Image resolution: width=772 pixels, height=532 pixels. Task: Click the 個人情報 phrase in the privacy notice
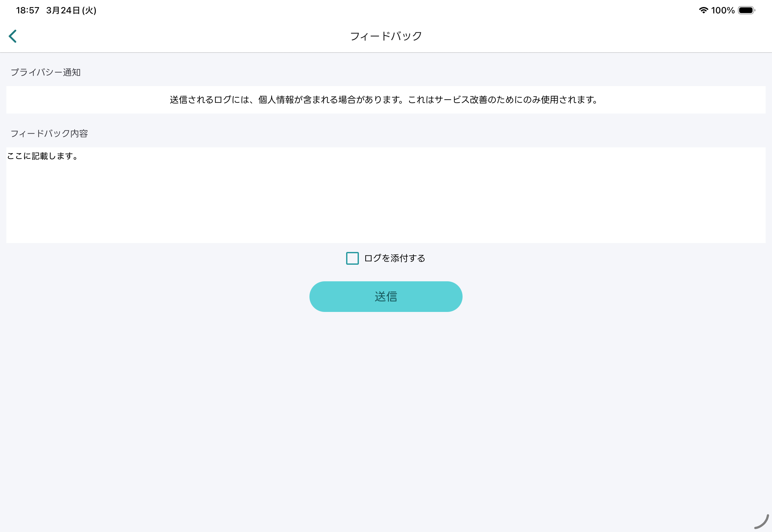point(276,100)
